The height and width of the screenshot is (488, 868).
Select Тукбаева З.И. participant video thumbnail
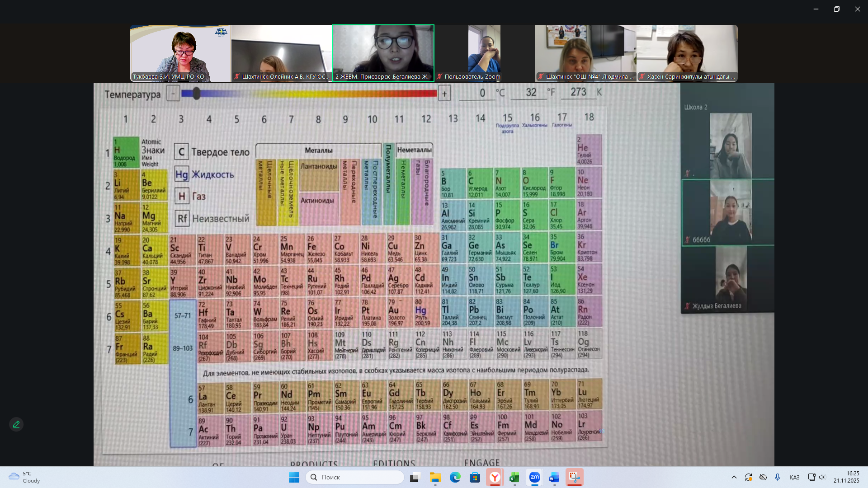[x=180, y=53]
